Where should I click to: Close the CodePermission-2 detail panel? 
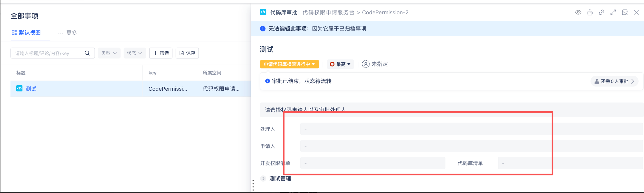(x=636, y=12)
